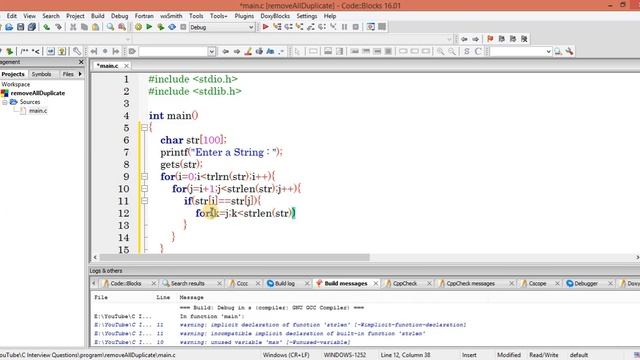Open the ThreadSearch combo dropdown arrow
This screenshot has height=360, width=640.
pyautogui.click(x=548, y=52)
